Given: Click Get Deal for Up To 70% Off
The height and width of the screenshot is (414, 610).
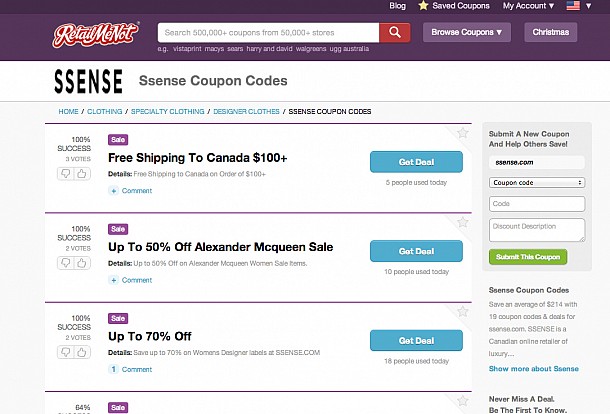Looking at the screenshot, I should pyautogui.click(x=416, y=340).
